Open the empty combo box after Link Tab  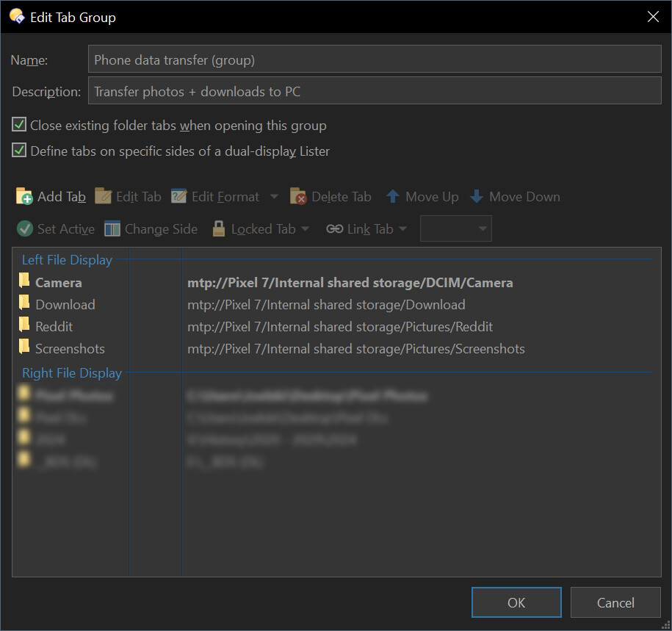coord(455,229)
